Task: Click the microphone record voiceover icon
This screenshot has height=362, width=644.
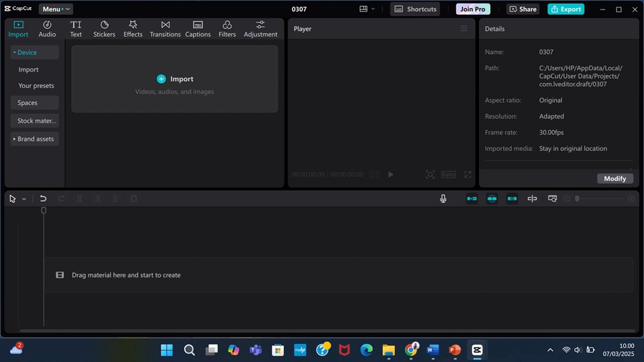Action: pos(443,198)
